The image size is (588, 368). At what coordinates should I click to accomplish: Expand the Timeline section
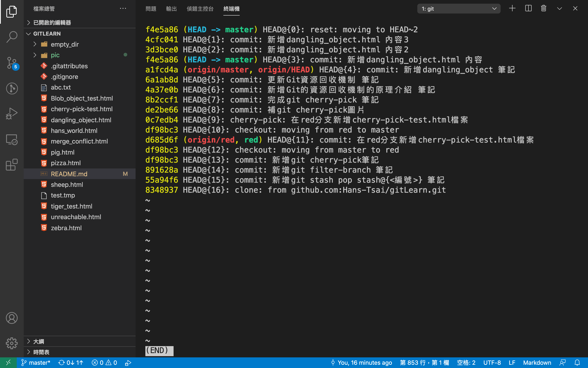click(80, 352)
